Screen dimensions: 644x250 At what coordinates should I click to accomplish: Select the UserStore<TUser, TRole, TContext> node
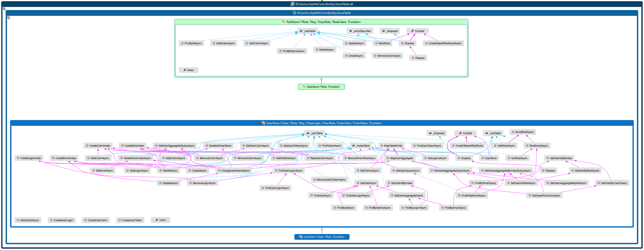click(322, 237)
